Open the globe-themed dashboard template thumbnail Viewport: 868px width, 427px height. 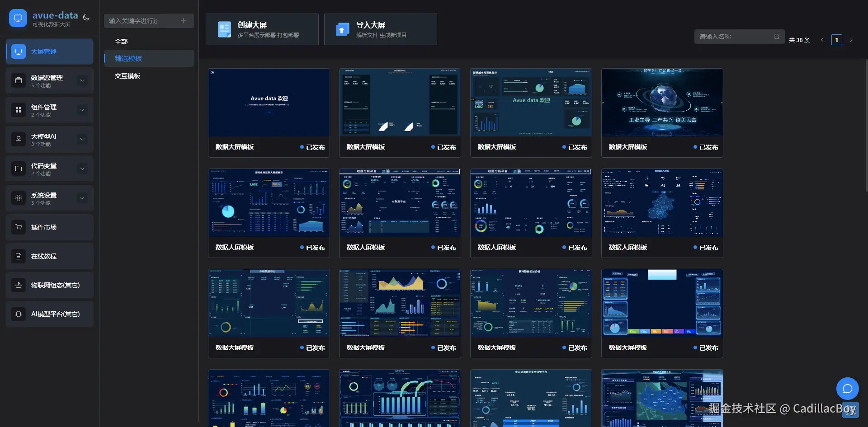coord(662,103)
